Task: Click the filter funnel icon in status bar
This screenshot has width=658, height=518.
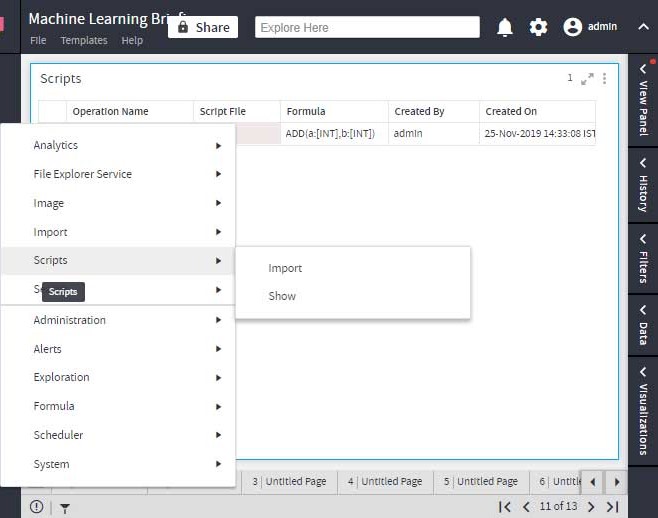Action: coord(65,508)
